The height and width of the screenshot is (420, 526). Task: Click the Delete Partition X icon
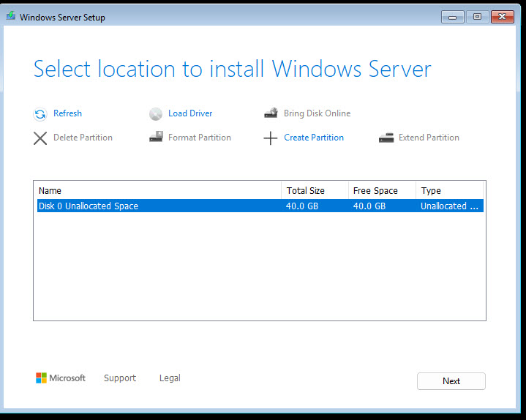click(x=40, y=138)
